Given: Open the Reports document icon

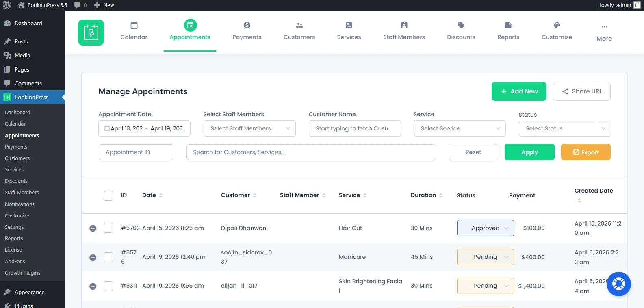Looking at the screenshot, I should point(508,25).
